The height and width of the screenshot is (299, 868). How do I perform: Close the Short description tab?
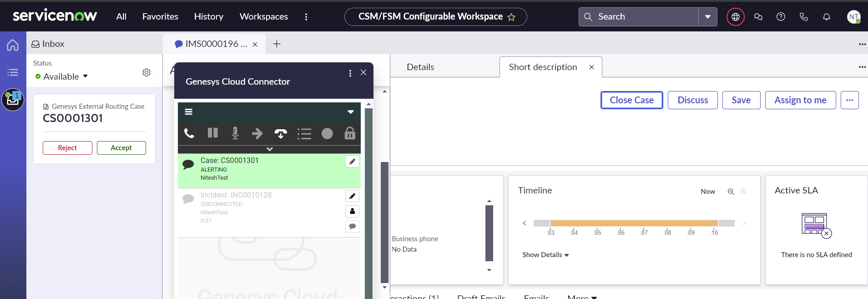[x=591, y=67]
